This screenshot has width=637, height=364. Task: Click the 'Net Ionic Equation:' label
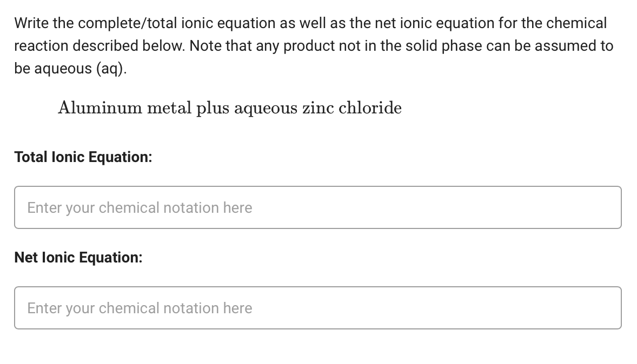click(x=78, y=258)
